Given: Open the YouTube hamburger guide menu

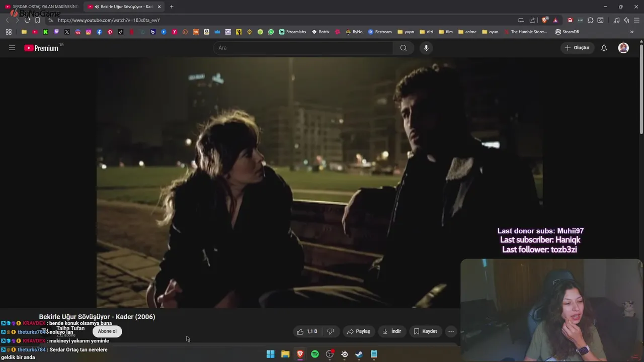Looking at the screenshot, I should point(12,48).
